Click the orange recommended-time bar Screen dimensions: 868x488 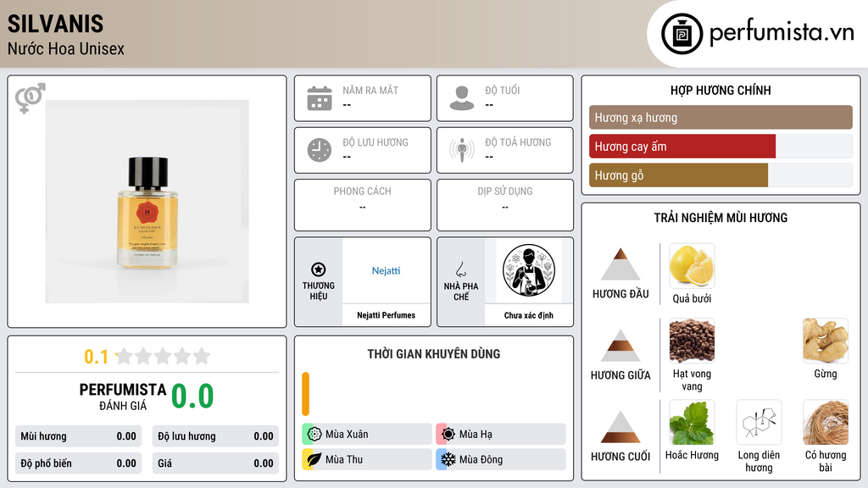coord(305,394)
